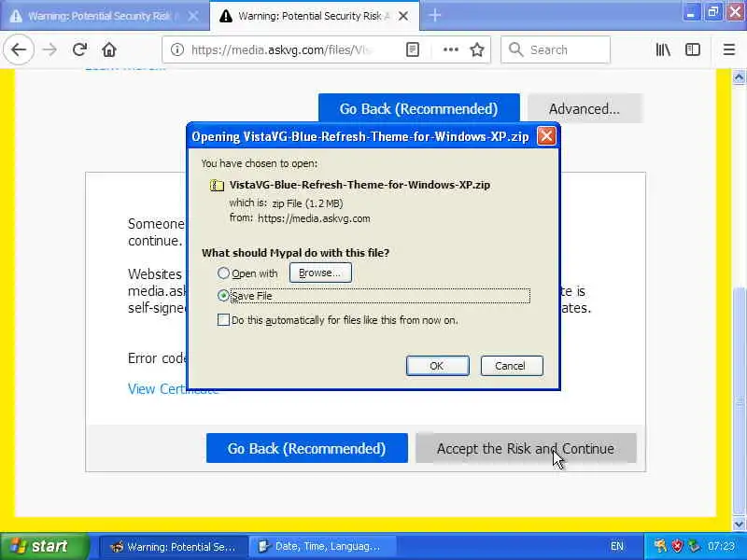
Task: Click top Go Back (Recommended) button
Action: pyautogui.click(x=418, y=108)
